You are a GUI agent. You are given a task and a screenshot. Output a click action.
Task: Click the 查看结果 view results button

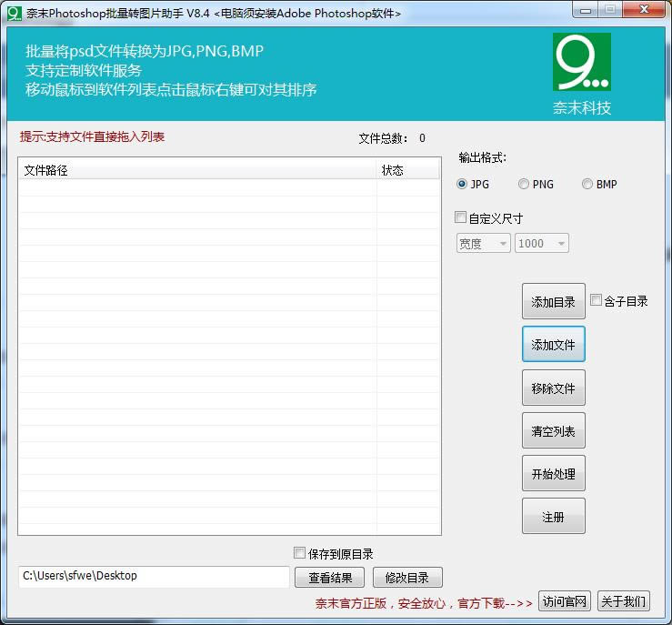[x=329, y=578]
